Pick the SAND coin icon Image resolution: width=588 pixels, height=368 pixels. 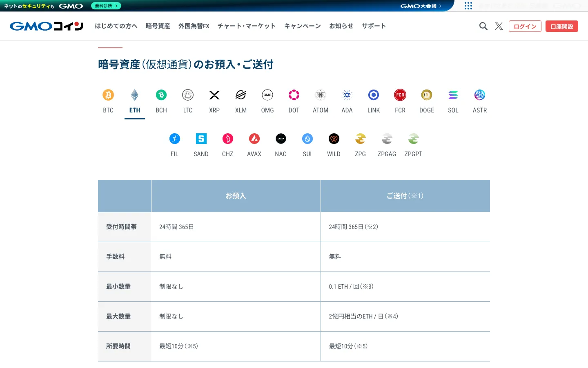pos(201,139)
